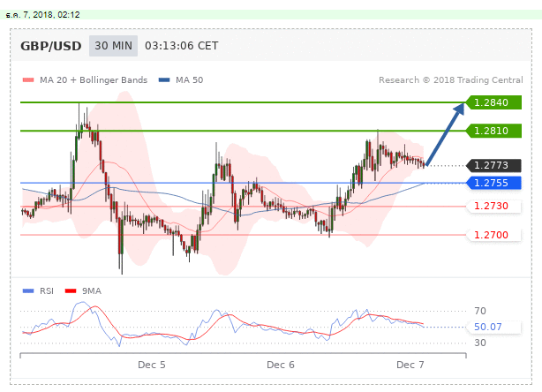Click the date stamp 7, 2018, 02:12
The height and width of the screenshot is (392, 542).
(x=43, y=15)
